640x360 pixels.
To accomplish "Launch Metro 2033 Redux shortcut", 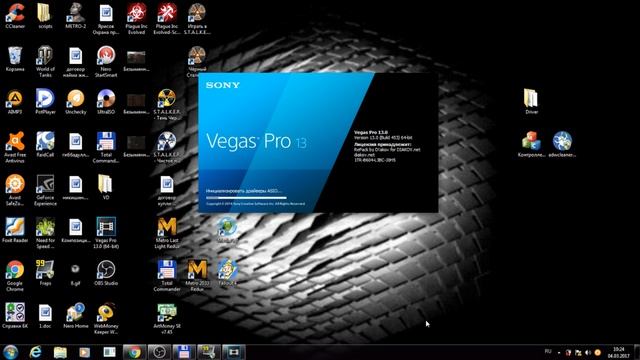I will coord(197,276).
